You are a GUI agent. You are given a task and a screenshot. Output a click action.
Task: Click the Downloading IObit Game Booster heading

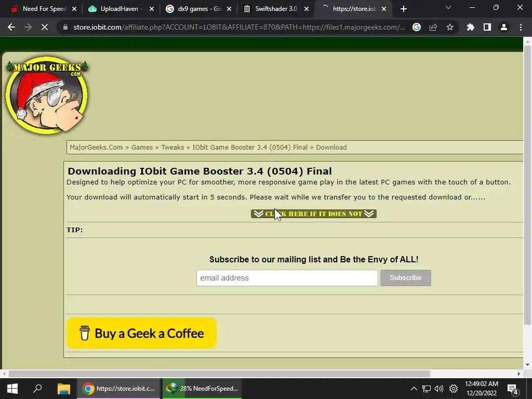click(x=199, y=171)
